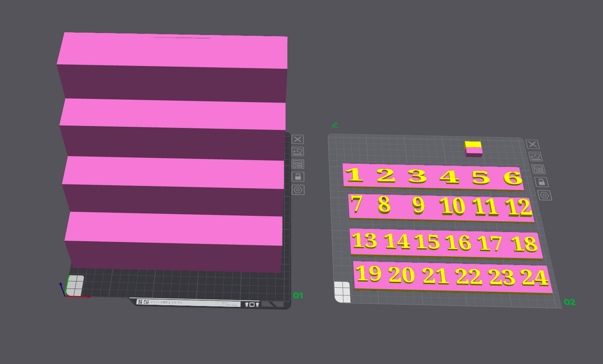The width and height of the screenshot is (603, 364).
Task: Arrange objects on plate 01
Action: (298, 164)
